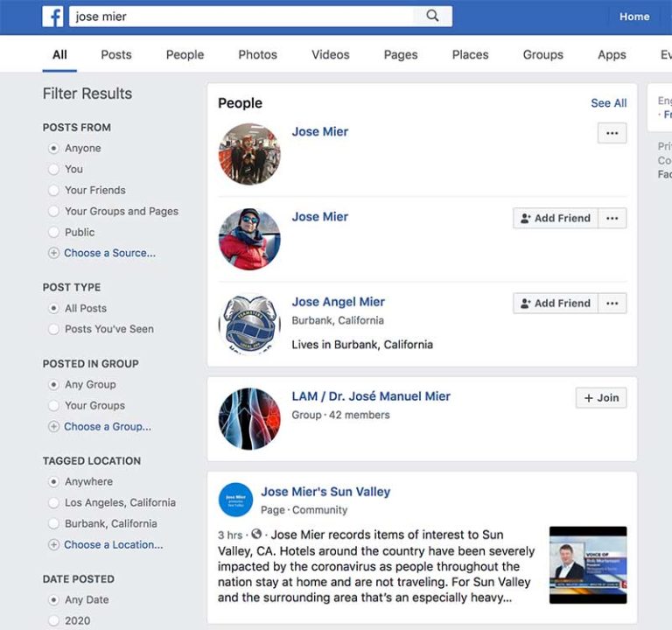Image resolution: width=672 pixels, height=630 pixels.
Task: Click the Facebook logo icon
Action: tap(52, 17)
